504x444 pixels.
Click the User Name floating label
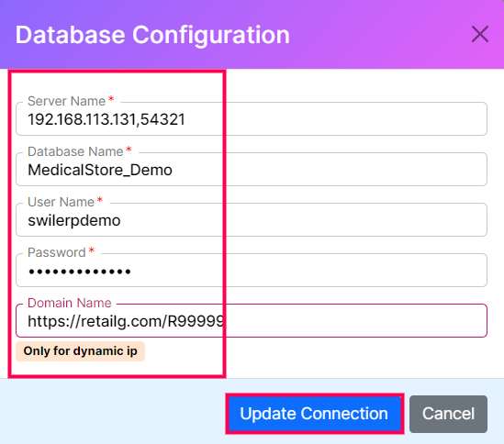pos(62,202)
